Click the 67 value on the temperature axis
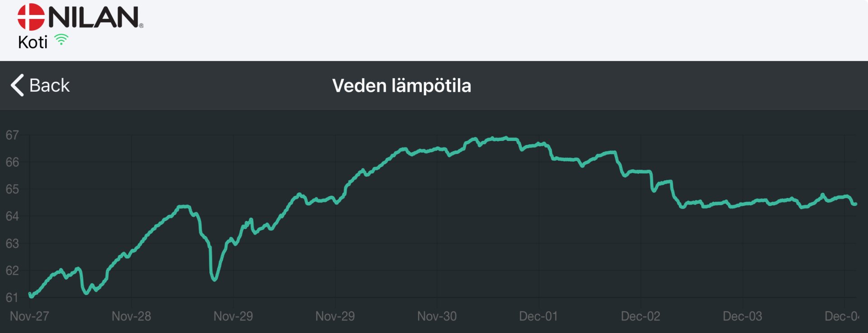This screenshot has width=868, height=333. pos(12,135)
